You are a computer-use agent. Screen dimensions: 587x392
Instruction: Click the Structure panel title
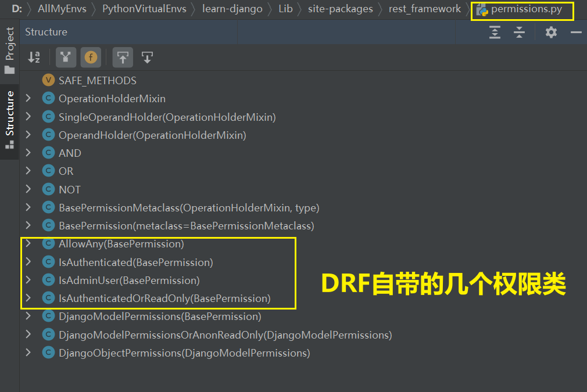tap(46, 32)
